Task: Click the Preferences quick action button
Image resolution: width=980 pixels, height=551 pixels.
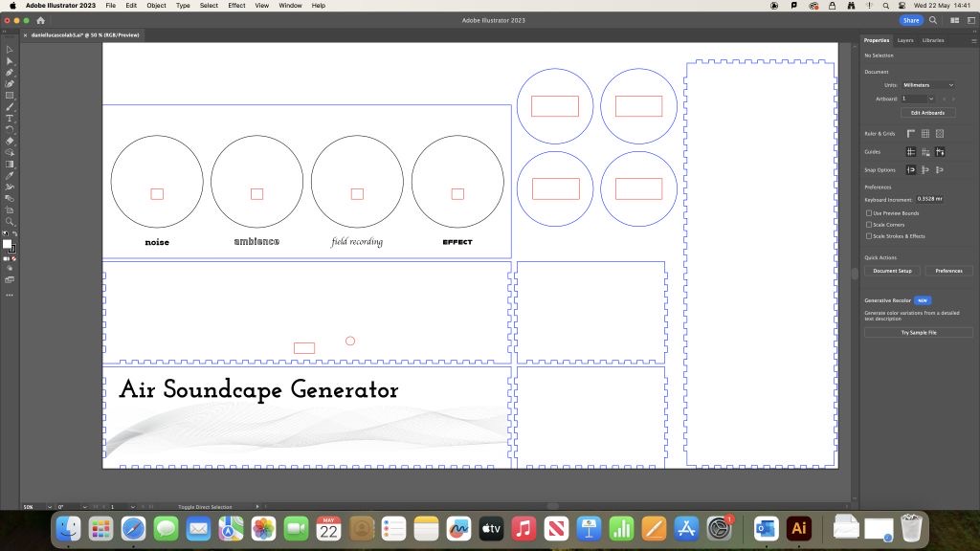Action: pyautogui.click(x=948, y=271)
